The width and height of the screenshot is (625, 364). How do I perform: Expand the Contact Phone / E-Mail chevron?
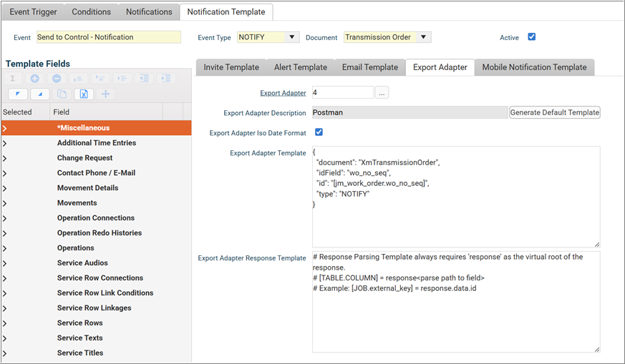click(5, 173)
